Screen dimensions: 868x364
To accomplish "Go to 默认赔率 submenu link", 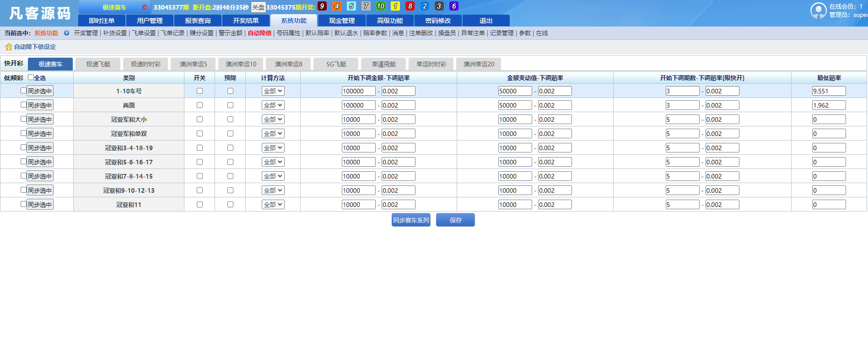I will tap(317, 33).
